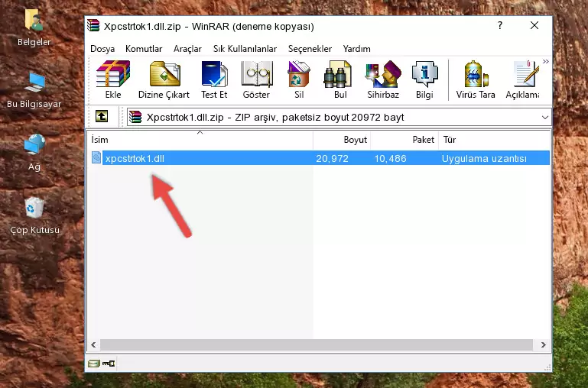Sort by the Paket column header
This screenshot has width=588, height=388.
404,140
